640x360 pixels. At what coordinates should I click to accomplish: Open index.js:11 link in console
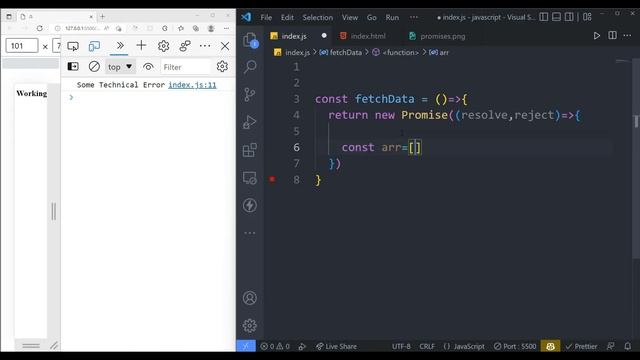(x=192, y=85)
